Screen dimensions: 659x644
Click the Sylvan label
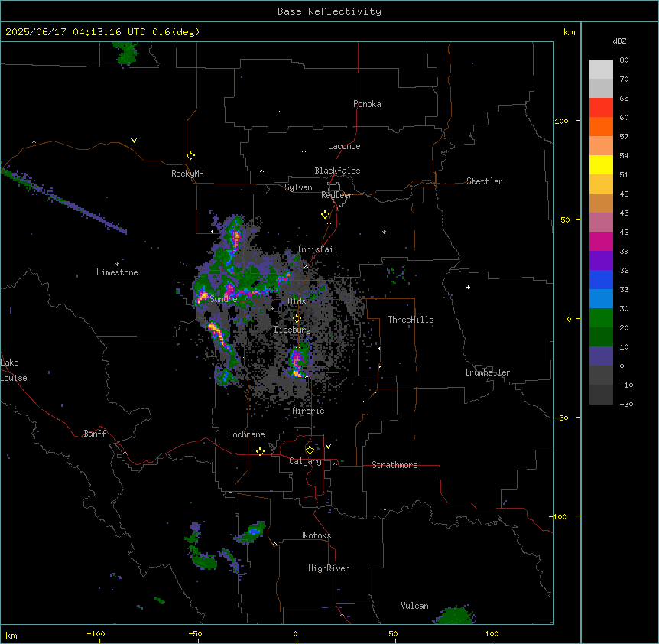[x=298, y=187]
